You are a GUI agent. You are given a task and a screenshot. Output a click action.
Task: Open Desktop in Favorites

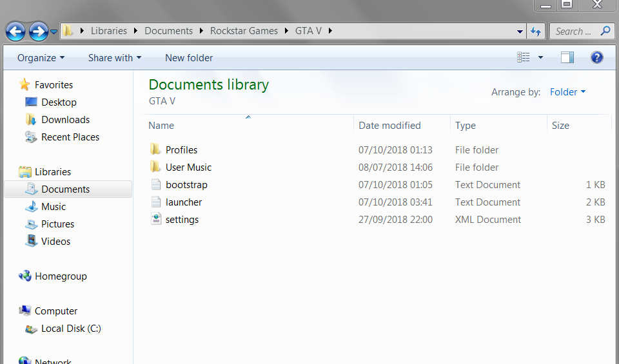[59, 102]
